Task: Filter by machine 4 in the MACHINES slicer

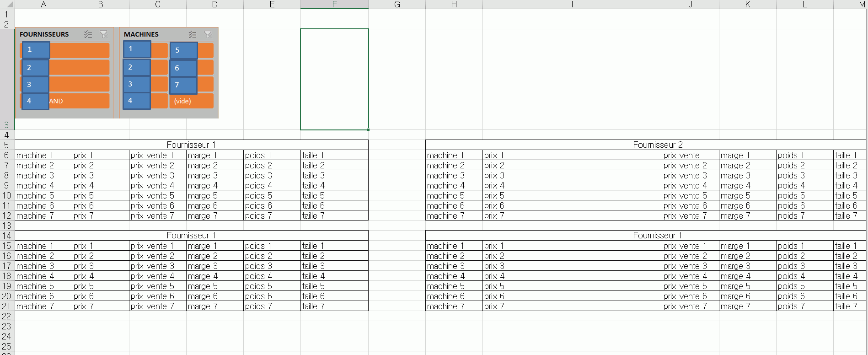Action: tap(145, 101)
